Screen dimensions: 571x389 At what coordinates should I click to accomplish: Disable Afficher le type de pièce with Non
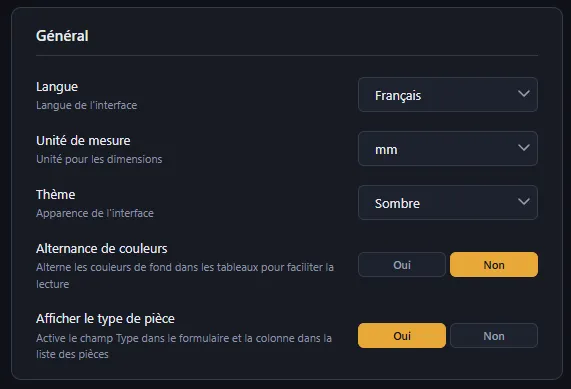(494, 335)
